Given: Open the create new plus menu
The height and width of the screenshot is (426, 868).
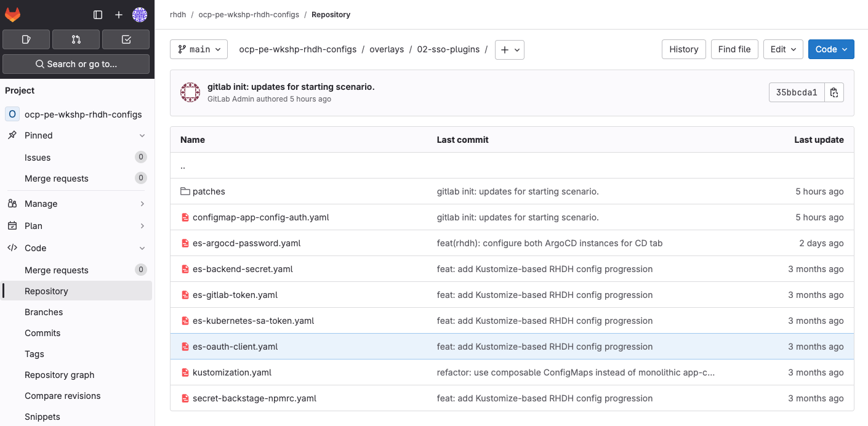Looking at the screenshot, I should pos(119,15).
